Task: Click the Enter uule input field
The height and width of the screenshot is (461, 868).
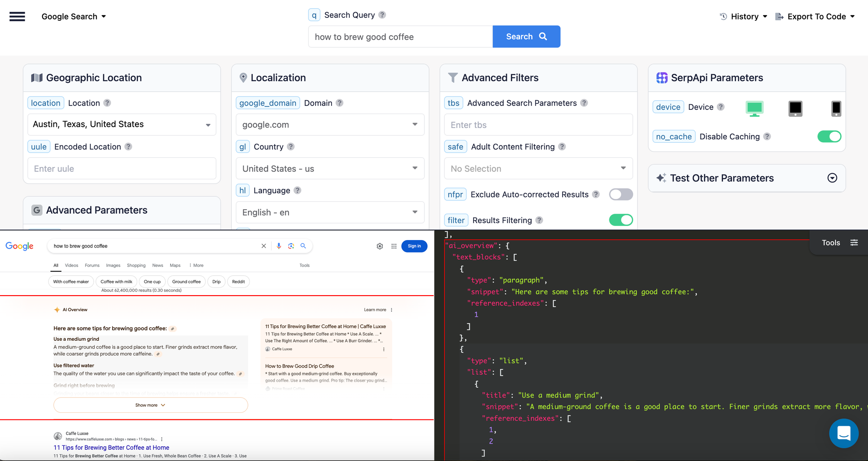Action: tap(122, 168)
